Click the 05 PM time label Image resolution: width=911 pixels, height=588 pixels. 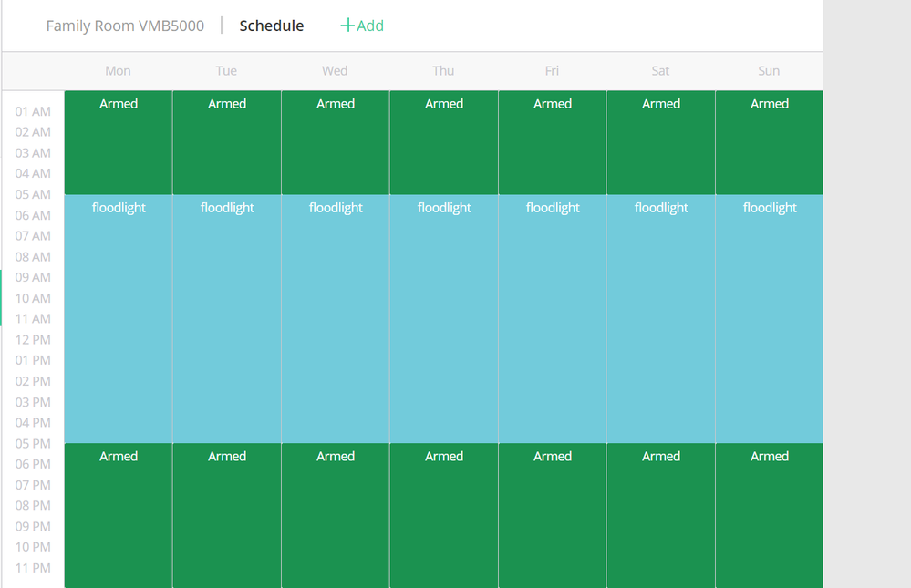coord(33,444)
